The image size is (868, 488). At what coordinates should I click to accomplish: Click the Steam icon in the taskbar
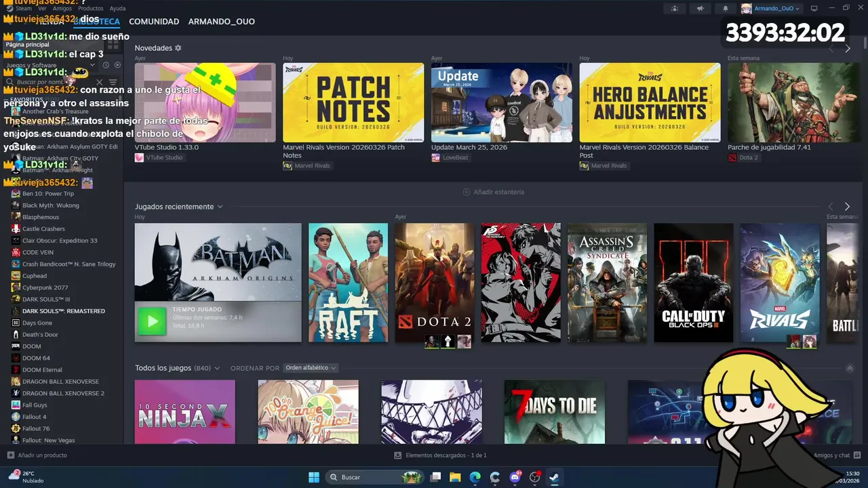(x=555, y=477)
